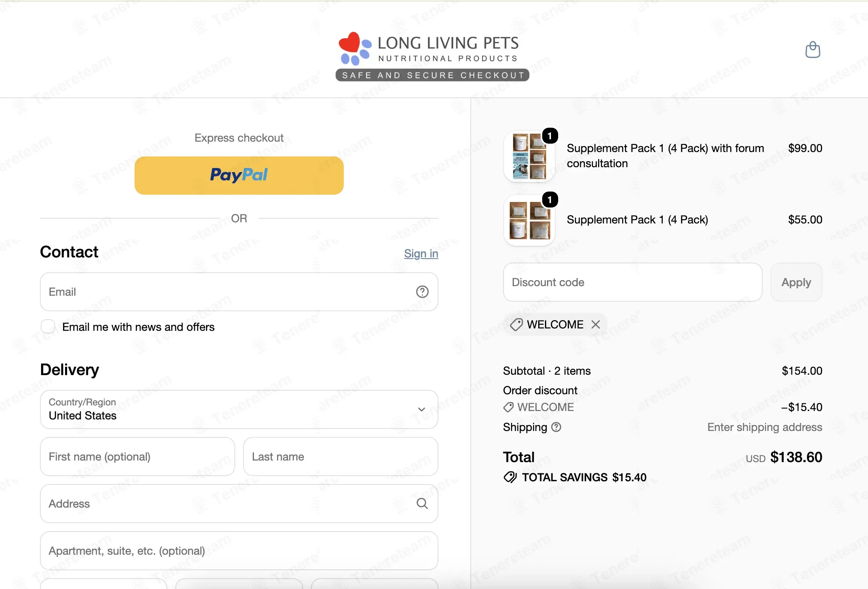Viewport: 868px width, 589px height.
Task: Click the First name (optional) field
Action: pyautogui.click(x=137, y=457)
